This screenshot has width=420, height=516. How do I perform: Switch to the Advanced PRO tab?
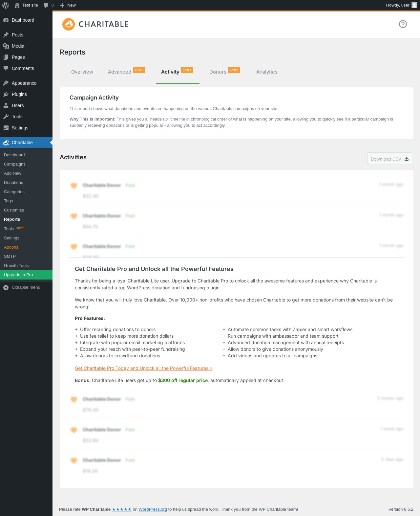126,72
